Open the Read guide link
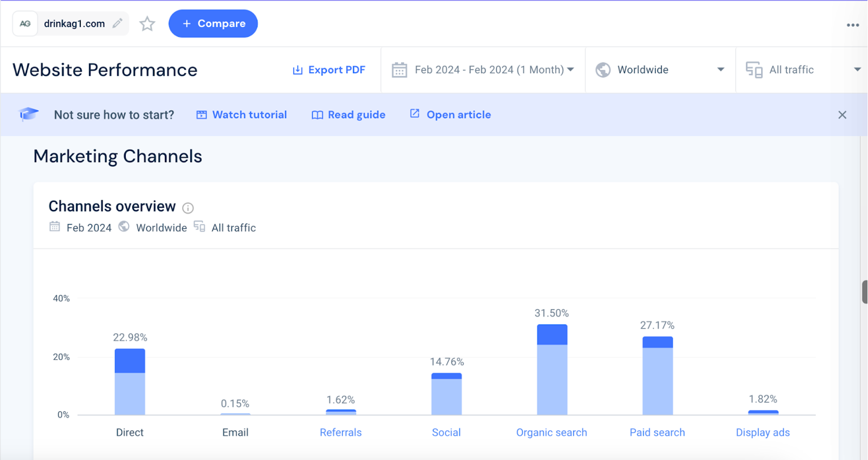 click(348, 115)
